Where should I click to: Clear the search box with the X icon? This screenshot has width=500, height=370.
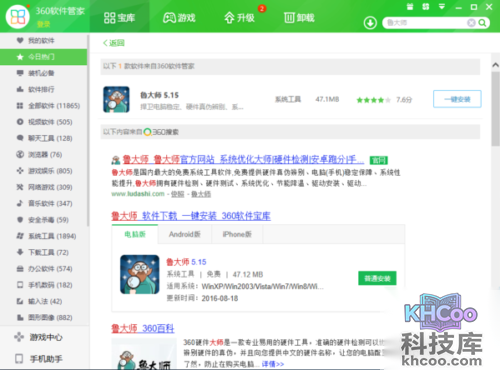click(x=471, y=23)
